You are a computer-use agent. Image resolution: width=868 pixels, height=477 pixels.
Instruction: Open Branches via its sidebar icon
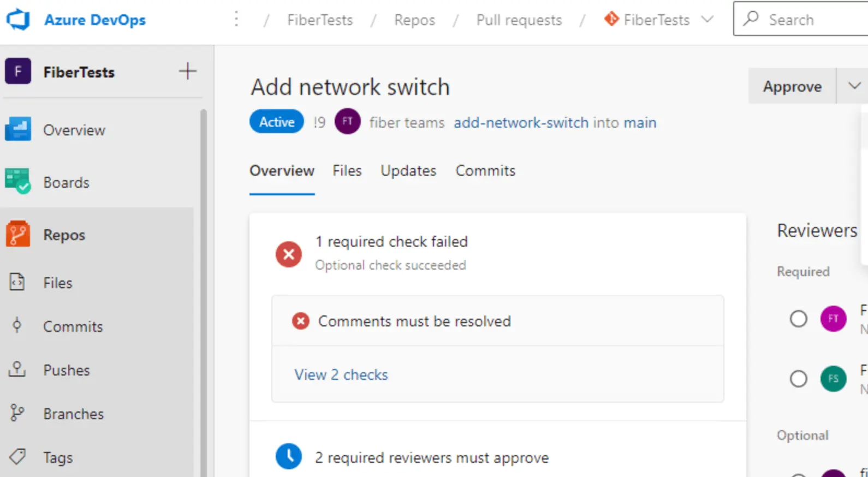17,413
